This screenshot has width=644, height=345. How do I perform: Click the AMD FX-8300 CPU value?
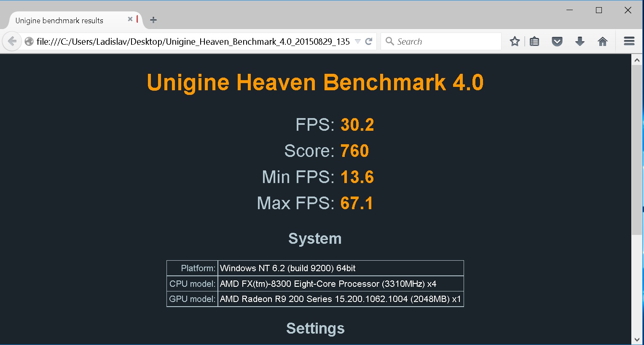click(x=341, y=284)
